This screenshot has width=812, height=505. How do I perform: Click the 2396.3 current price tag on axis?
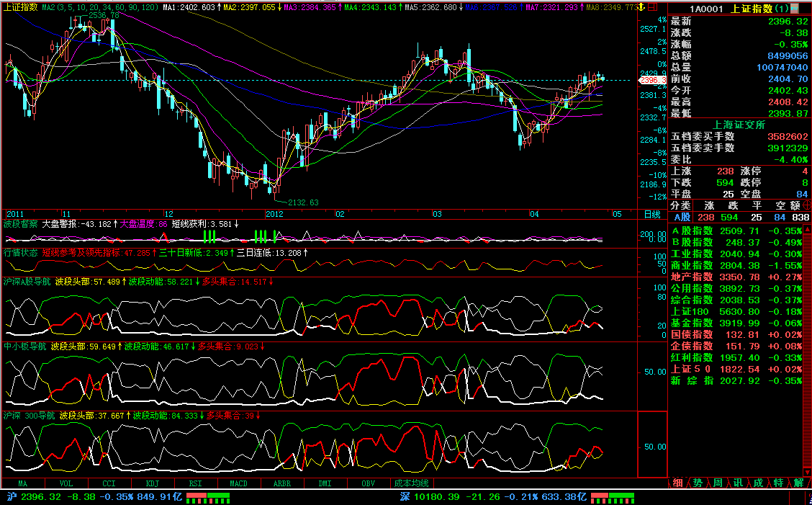[x=652, y=81]
